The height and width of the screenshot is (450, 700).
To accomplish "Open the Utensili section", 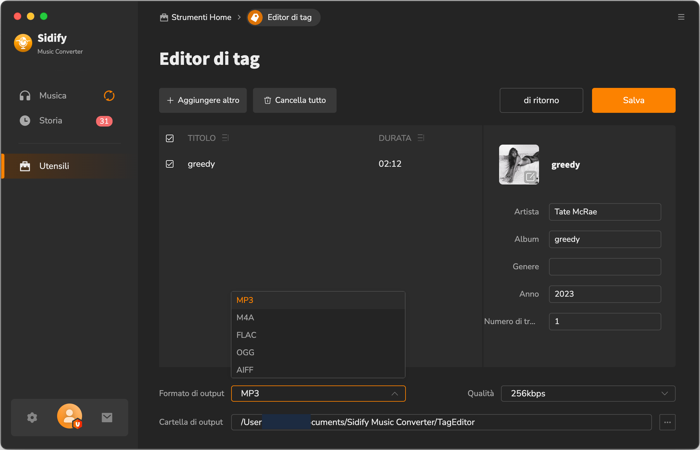I will (66, 166).
